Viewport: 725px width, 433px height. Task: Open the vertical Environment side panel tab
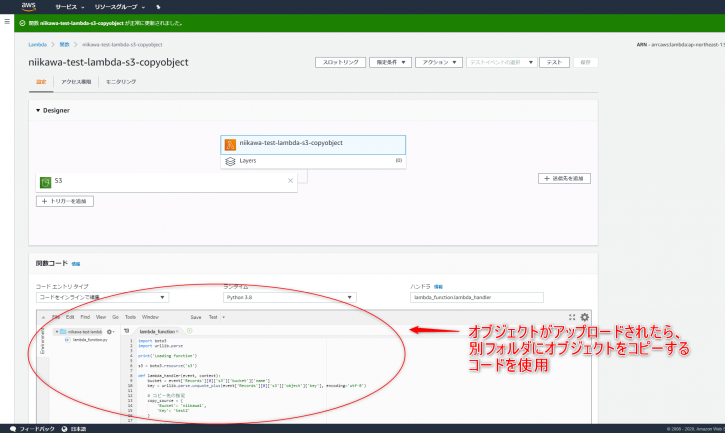coord(43,341)
